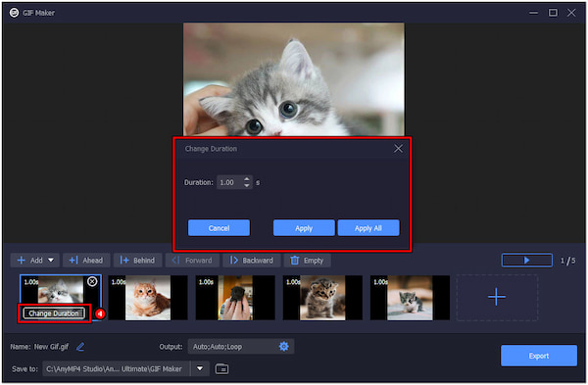Decrease duration using the down stepper arrow
Image resolution: width=588 pixels, height=385 pixels.
click(x=246, y=185)
